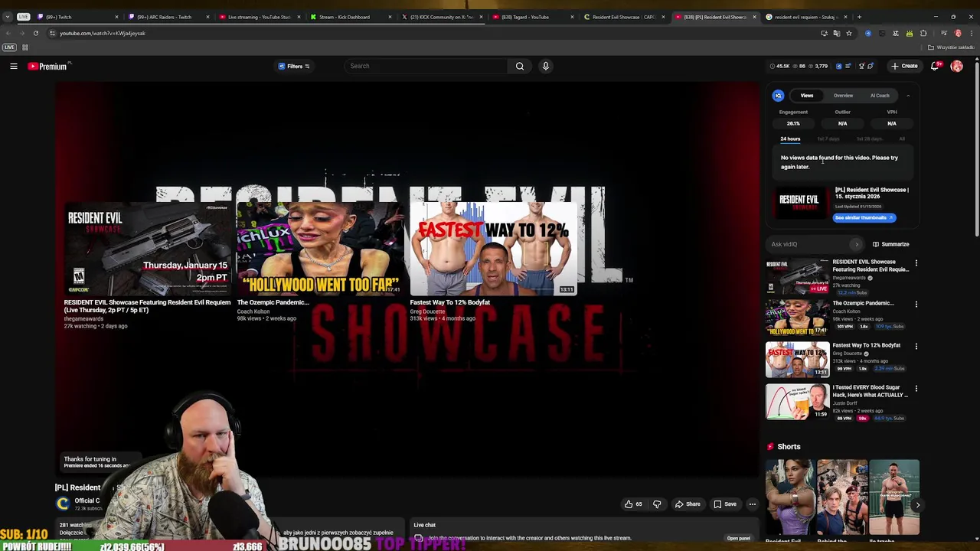Screen dimensions: 980x551
Task: Collapse the vidIQ panel chevron
Action: 908,96
